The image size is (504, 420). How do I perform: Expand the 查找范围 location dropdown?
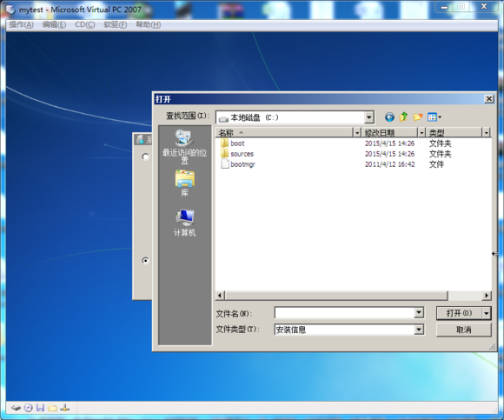click(369, 117)
